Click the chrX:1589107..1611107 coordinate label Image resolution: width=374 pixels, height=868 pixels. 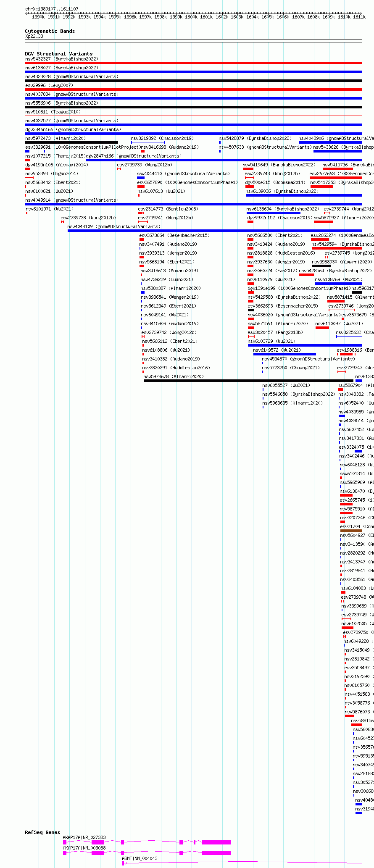click(x=52, y=9)
